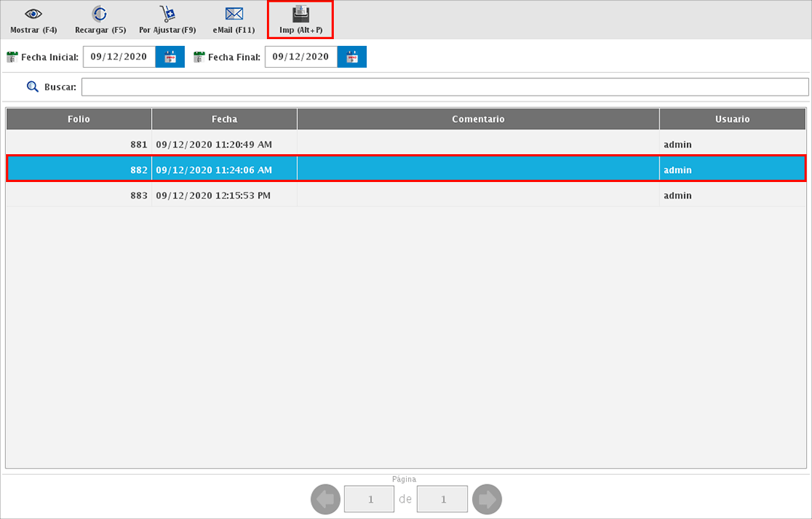
Task: Click the Comentario column header
Action: tap(478, 119)
